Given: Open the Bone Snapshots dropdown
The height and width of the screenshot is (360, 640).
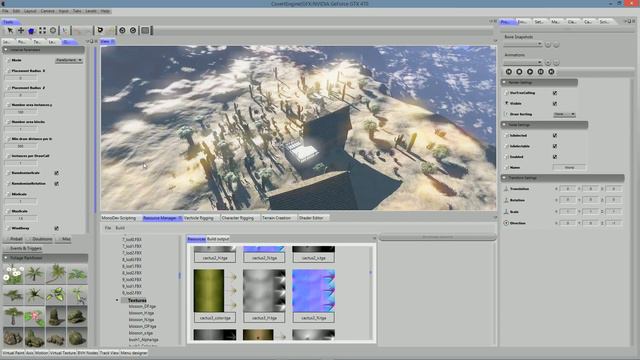Looking at the screenshot, I should pos(523,44).
